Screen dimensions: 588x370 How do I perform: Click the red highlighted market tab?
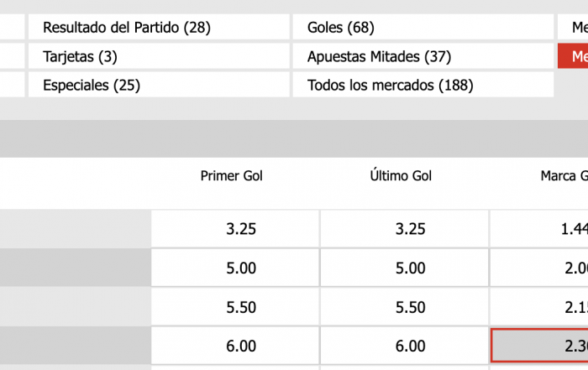(574, 57)
